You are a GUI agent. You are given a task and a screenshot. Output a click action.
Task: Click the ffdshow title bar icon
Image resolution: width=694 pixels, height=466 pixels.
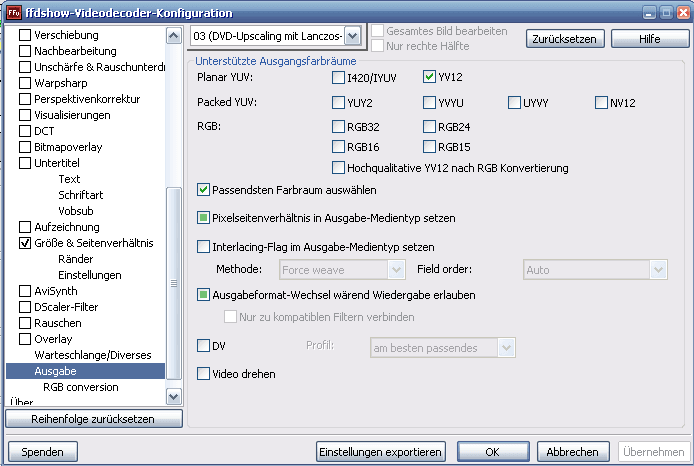(x=14, y=12)
